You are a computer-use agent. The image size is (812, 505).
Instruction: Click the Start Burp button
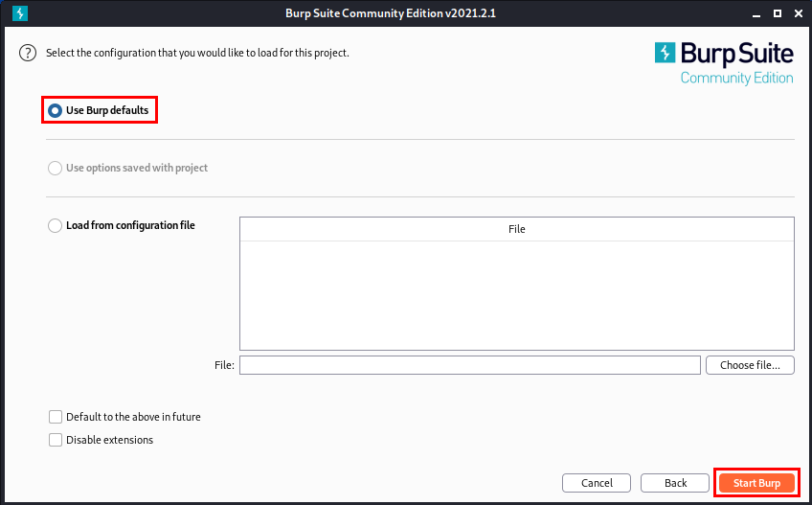756,483
